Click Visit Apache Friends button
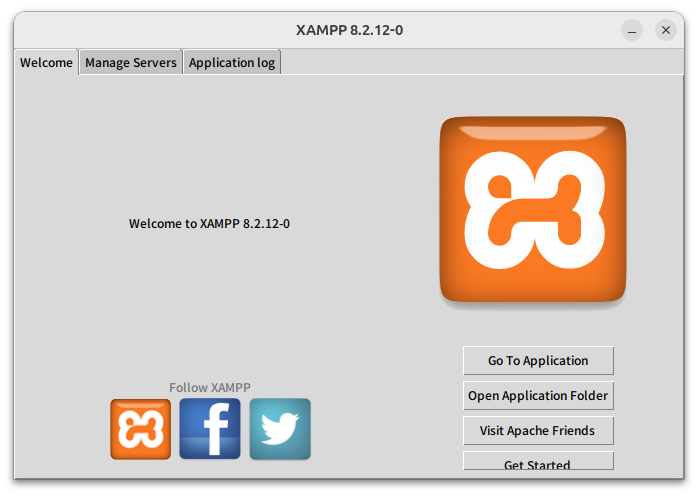 click(538, 431)
